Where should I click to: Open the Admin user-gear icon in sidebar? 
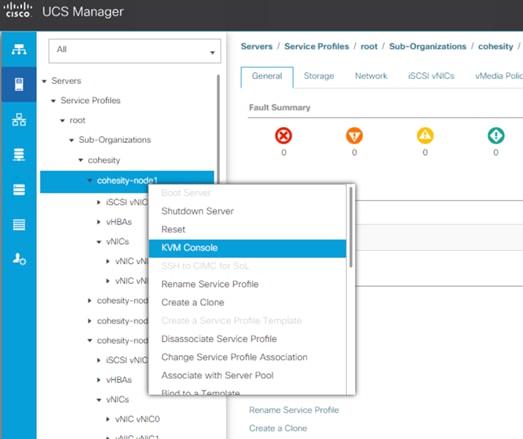click(19, 259)
